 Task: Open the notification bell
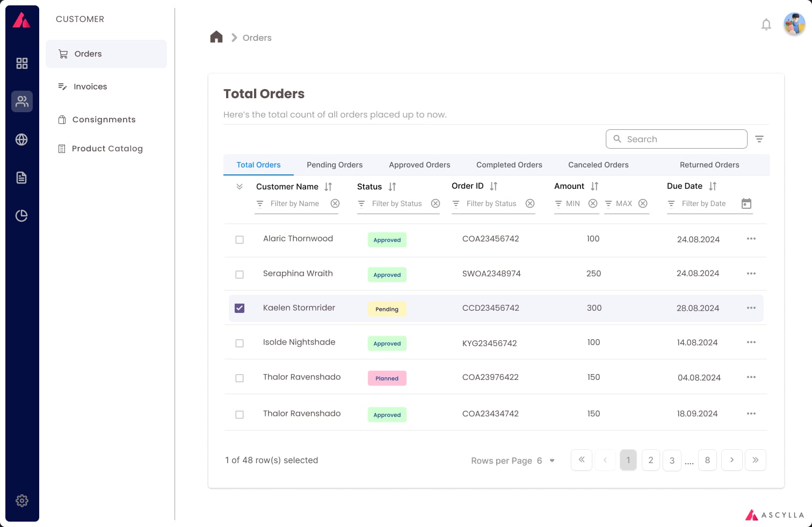766,25
